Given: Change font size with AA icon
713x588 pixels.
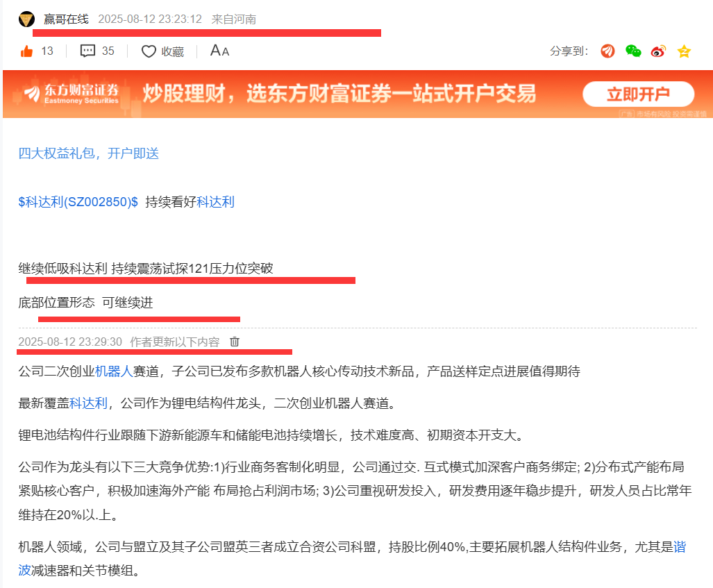Looking at the screenshot, I should click(219, 51).
